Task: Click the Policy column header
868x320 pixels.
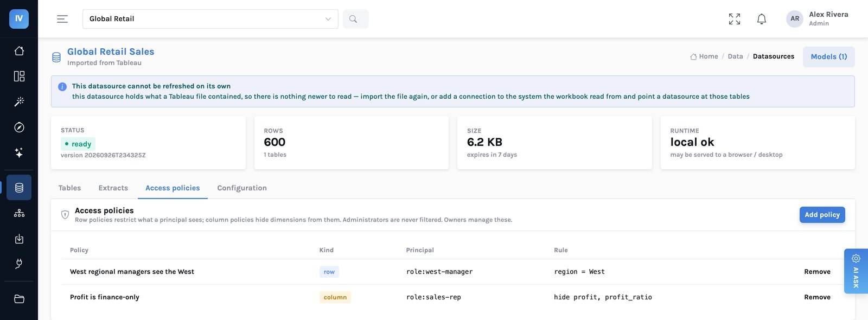Action: point(79,250)
